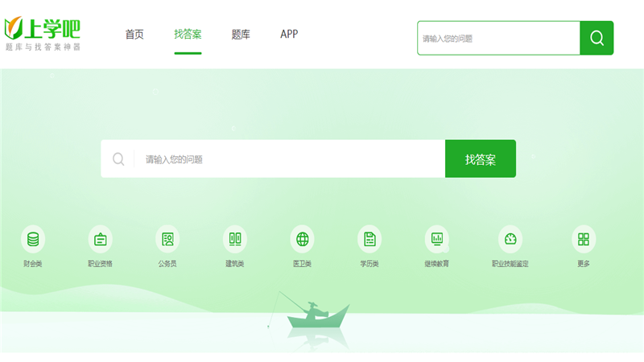Open the 题库 nav item
This screenshot has height=362, width=644.
[241, 35]
